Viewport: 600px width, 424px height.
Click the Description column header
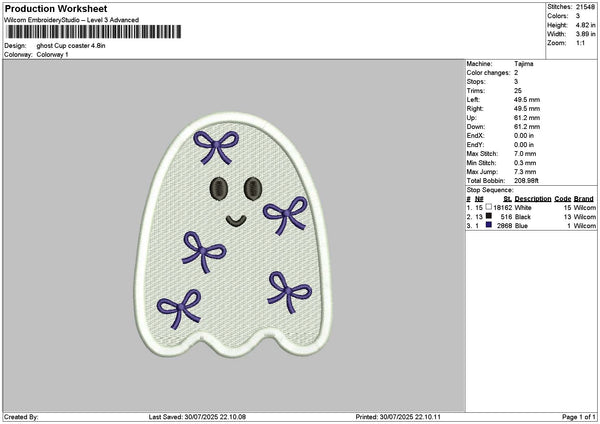click(x=534, y=198)
